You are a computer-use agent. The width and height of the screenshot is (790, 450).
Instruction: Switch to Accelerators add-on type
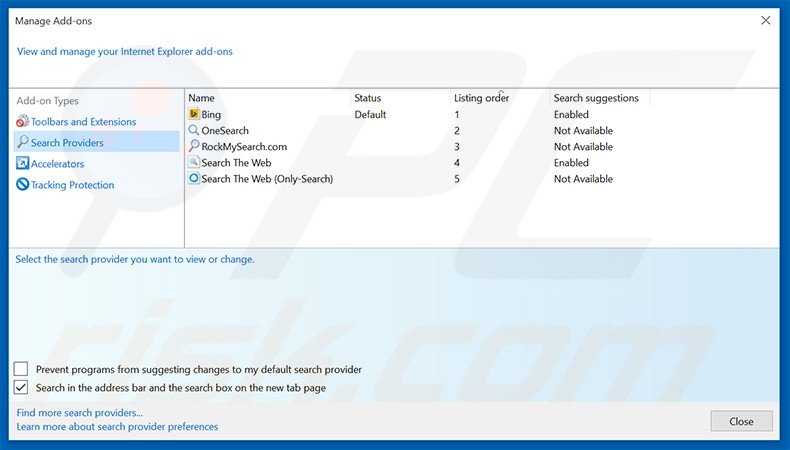[57, 164]
